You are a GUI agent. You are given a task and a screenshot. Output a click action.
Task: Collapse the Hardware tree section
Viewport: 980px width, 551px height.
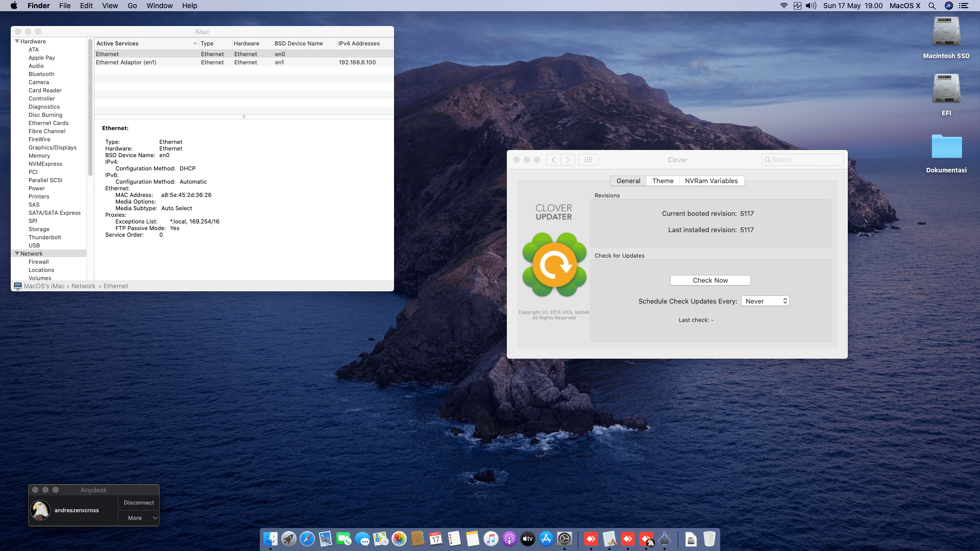(x=17, y=41)
